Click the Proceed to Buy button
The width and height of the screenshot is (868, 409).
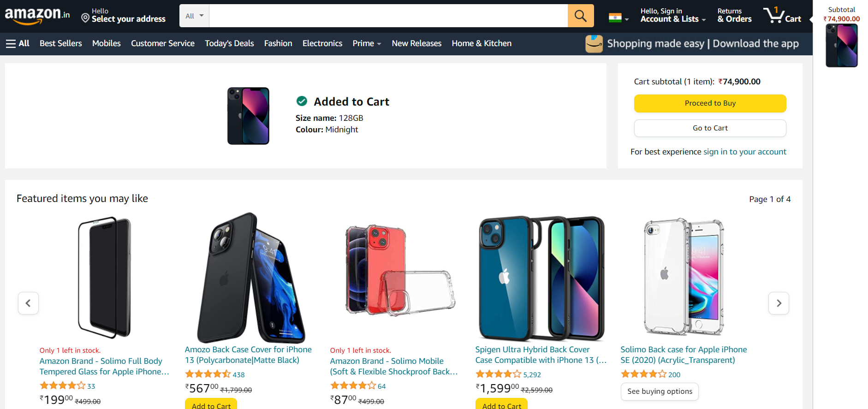pyautogui.click(x=710, y=103)
